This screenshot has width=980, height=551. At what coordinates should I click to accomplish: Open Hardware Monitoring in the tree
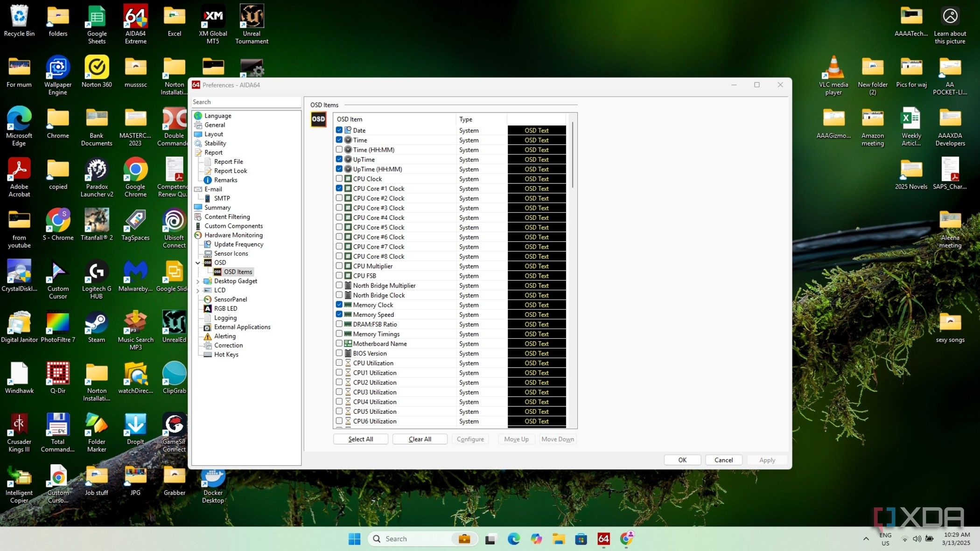tap(233, 235)
